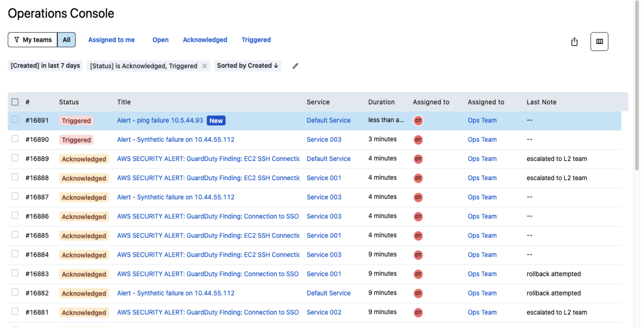Check the box for incident #16882

click(15, 293)
